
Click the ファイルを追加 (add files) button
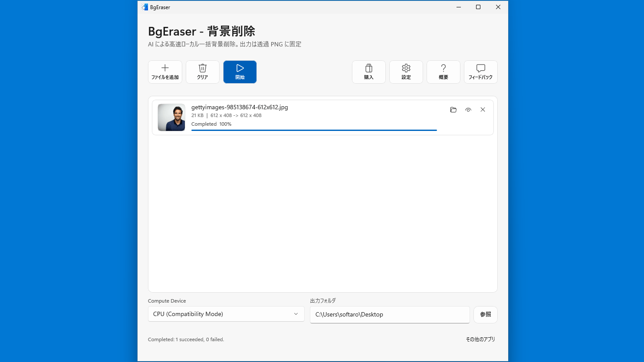click(x=165, y=72)
